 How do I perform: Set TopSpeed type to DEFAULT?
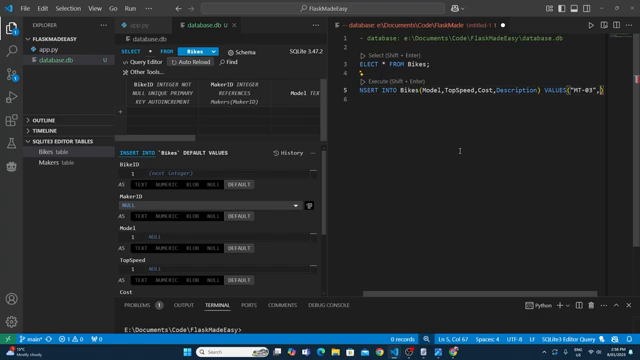tap(239, 280)
